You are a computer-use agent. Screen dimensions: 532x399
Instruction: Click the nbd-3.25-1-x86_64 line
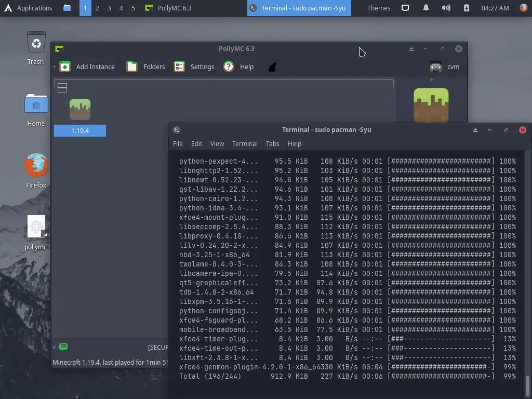tap(348, 255)
